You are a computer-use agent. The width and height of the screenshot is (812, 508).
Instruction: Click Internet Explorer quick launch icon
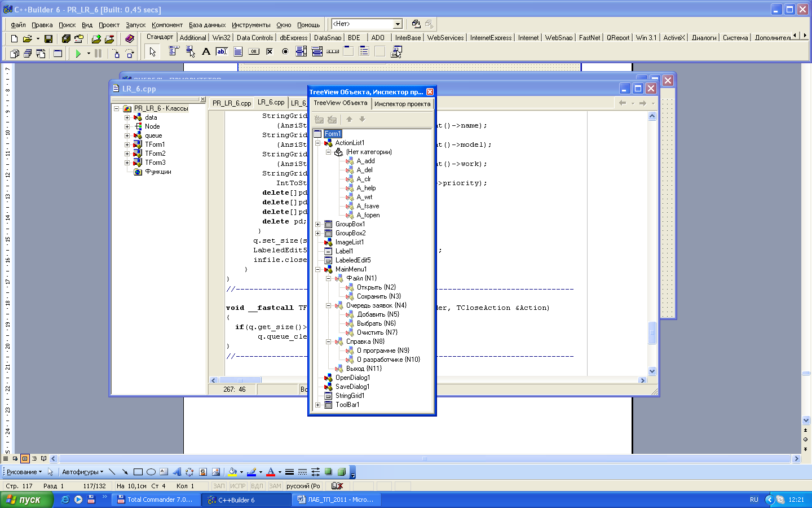[x=65, y=500]
